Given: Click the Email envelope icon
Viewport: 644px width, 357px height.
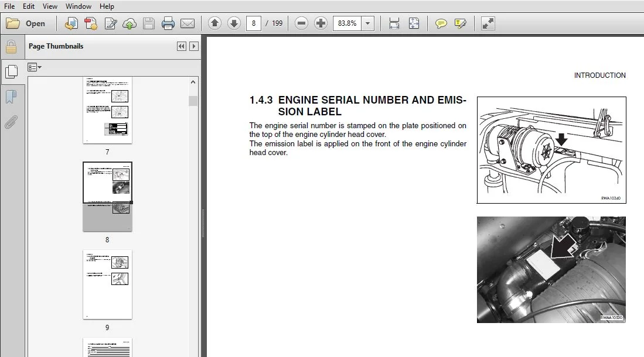Looking at the screenshot, I should coord(188,23).
